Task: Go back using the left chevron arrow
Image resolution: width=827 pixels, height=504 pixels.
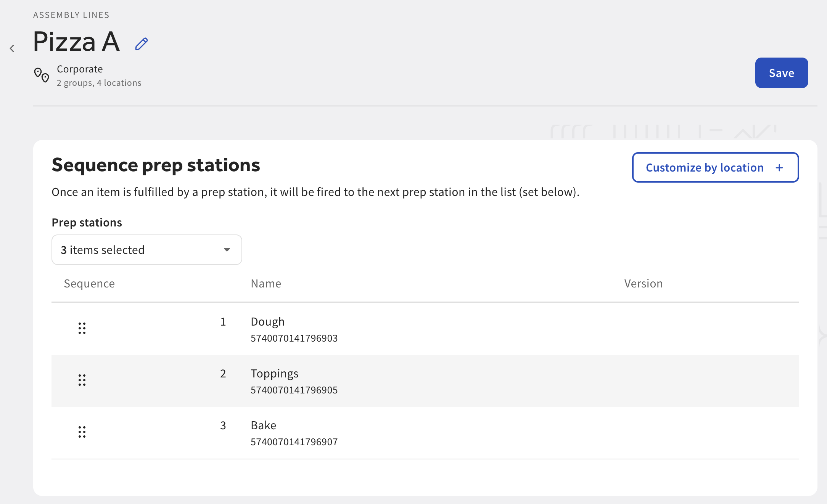Action: 12,48
